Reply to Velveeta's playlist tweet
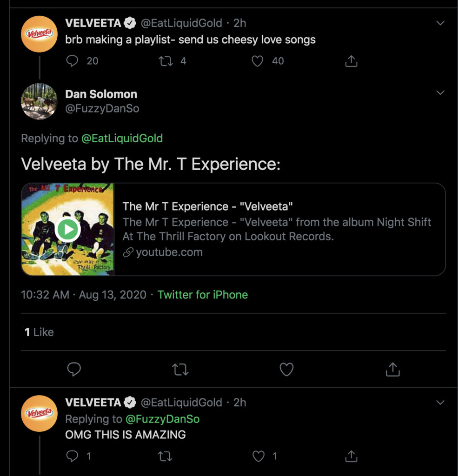Image resolution: width=458 pixels, height=476 pixels. [73, 61]
